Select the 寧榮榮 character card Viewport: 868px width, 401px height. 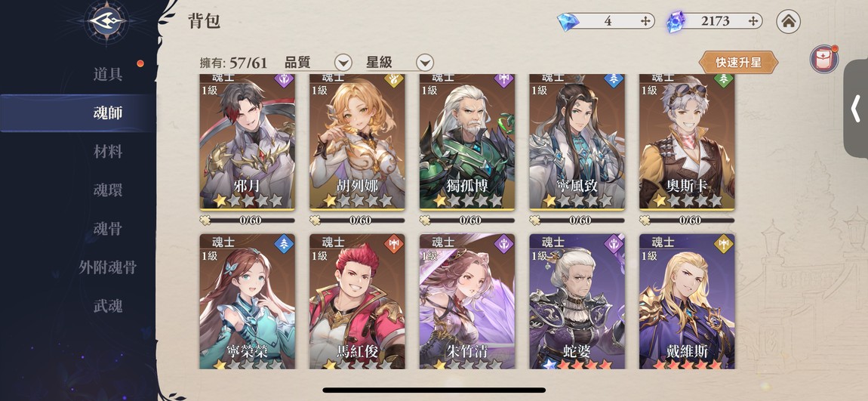[248, 301]
